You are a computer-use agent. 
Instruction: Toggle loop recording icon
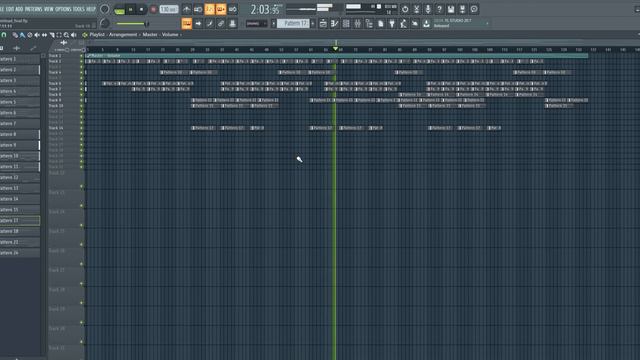233,9
